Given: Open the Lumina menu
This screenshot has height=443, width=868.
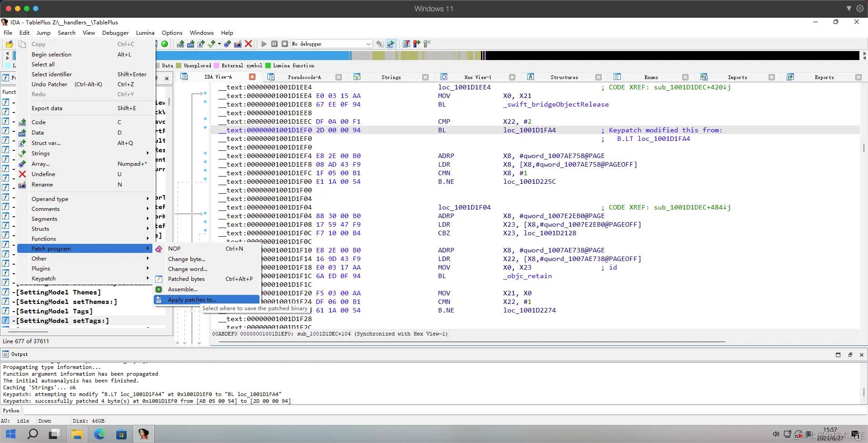Looking at the screenshot, I should coord(145,33).
